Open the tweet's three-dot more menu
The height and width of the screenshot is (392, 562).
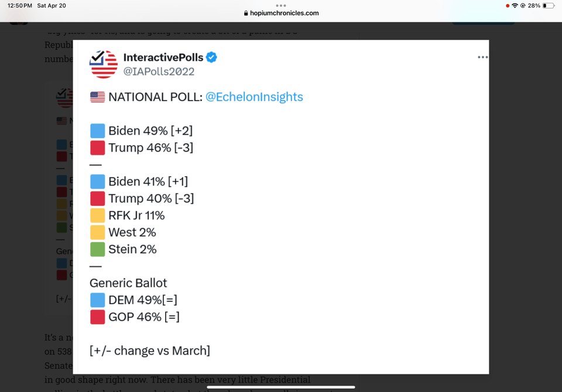(482, 57)
